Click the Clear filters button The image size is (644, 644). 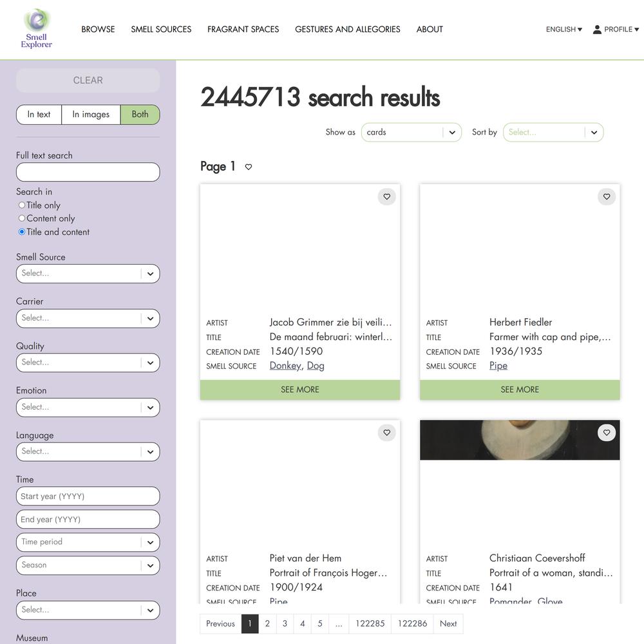tap(88, 80)
